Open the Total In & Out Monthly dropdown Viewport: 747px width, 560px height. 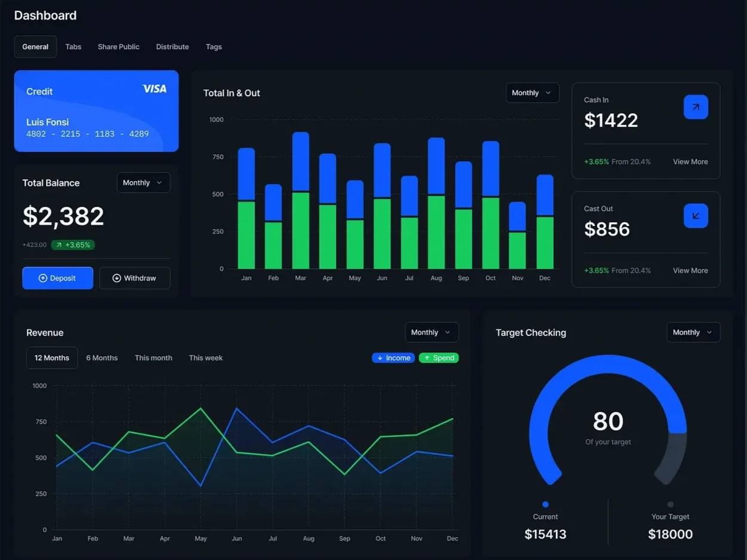(x=532, y=93)
